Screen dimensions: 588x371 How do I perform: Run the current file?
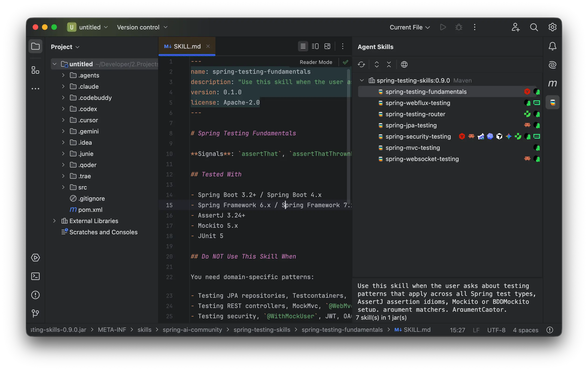pyautogui.click(x=443, y=27)
